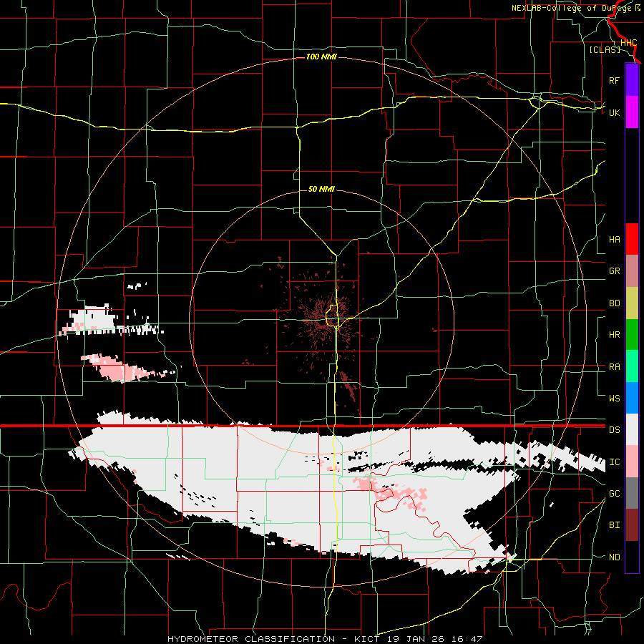Click the RF legend label
The width and height of the screenshot is (644, 644).
[x=615, y=80]
